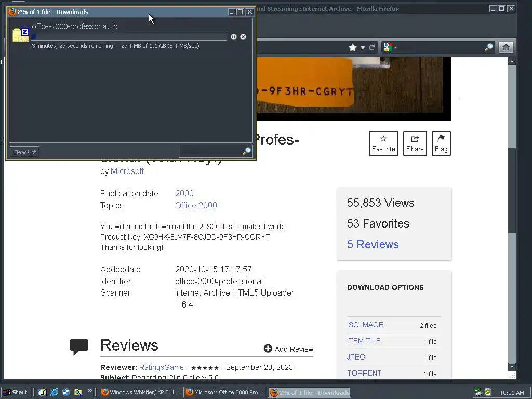Click the review date September 28, 2023
The height and width of the screenshot is (399, 532).
coord(259,367)
